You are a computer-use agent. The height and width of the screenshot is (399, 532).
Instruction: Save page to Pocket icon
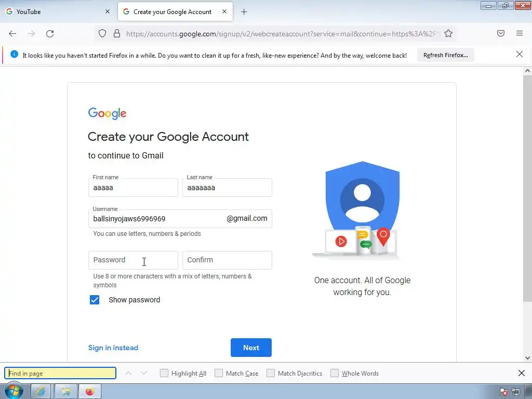click(500, 33)
